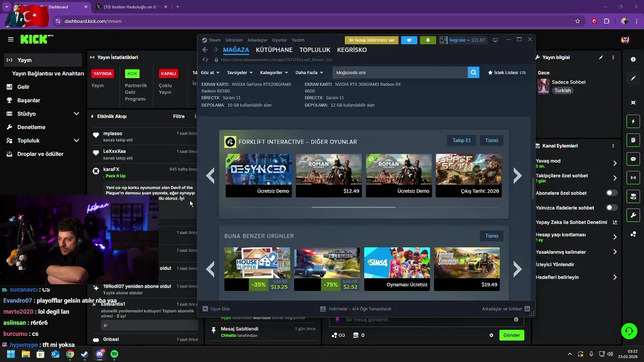Click the Kick logo

coord(36,39)
